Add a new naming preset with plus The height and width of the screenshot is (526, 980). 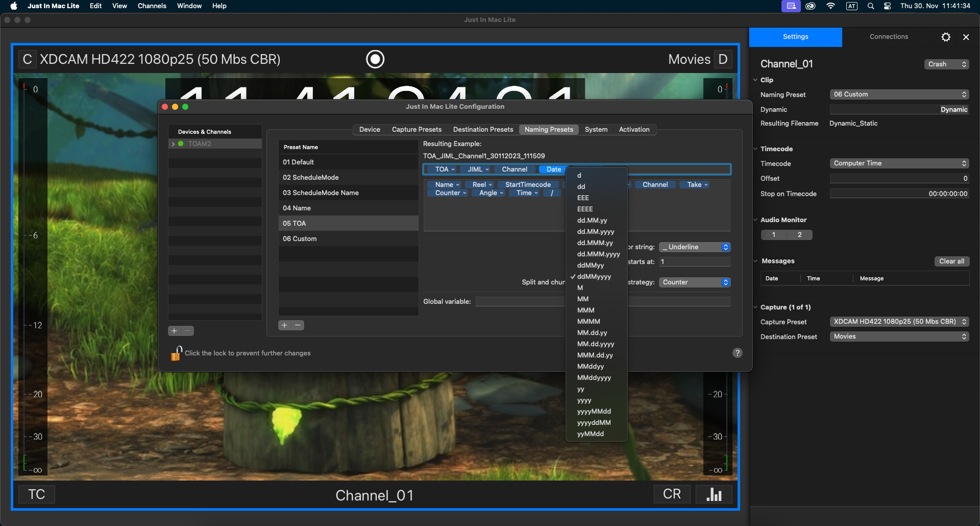285,325
